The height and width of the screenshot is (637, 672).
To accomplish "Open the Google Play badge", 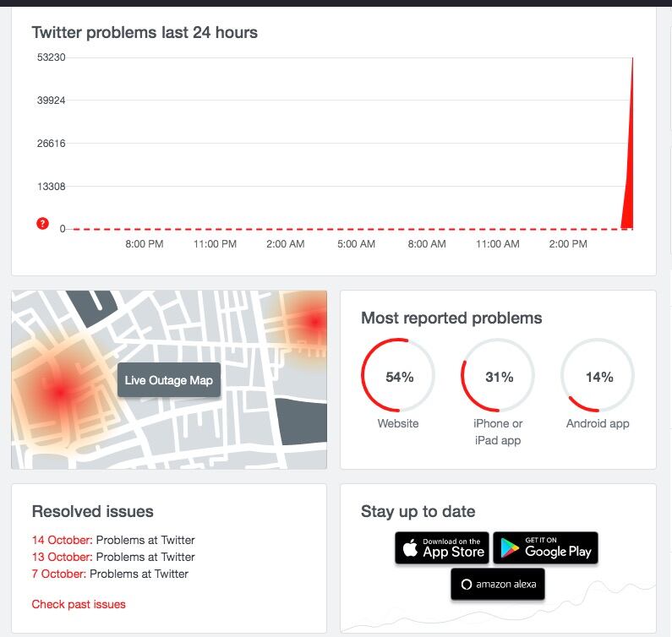I will point(545,548).
